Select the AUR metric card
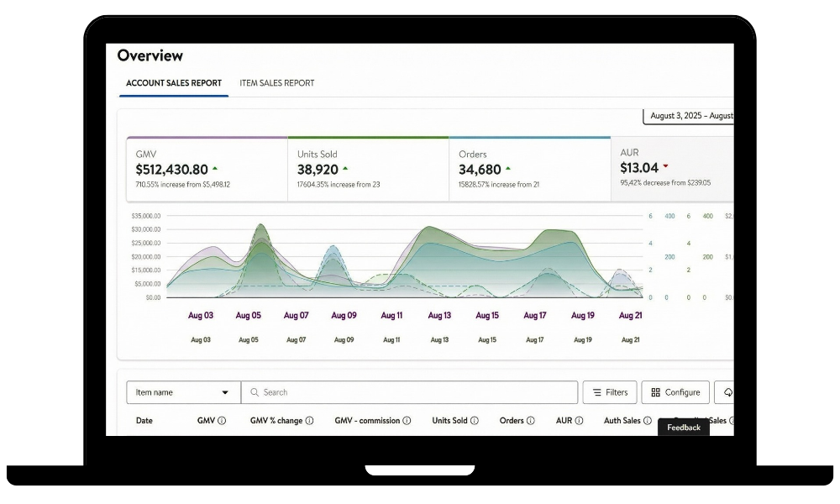The image size is (840, 504). (671, 170)
